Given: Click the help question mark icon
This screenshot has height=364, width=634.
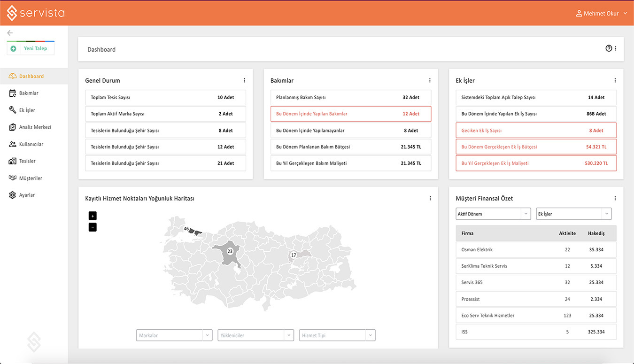Looking at the screenshot, I should (609, 48).
